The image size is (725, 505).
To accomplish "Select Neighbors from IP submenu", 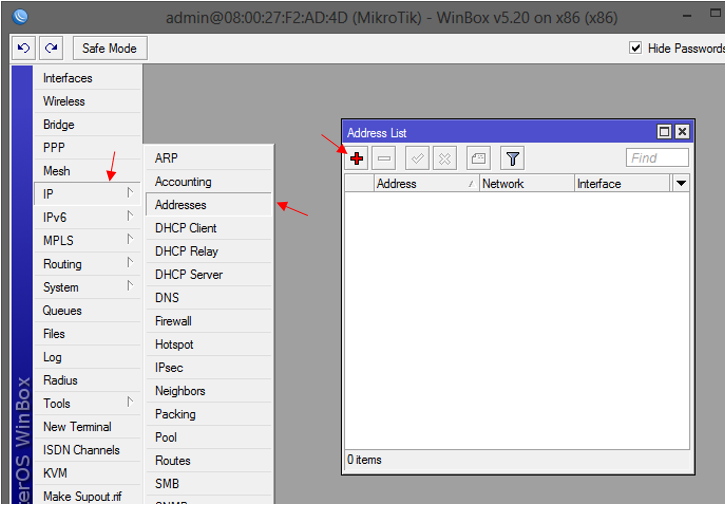I will pos(209,391).
